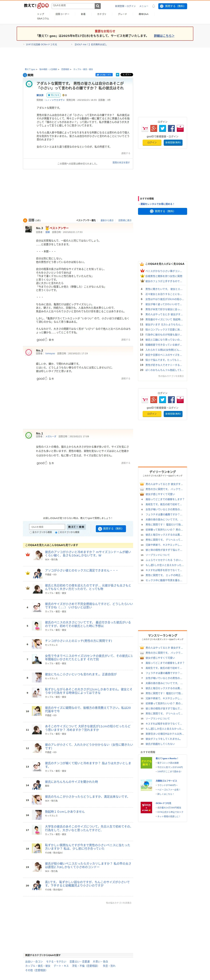This screenshot has height=980, width=210.
Task: Click 質問する（無料） button in header
Action: pyautogui.click(x=173, y=6)
